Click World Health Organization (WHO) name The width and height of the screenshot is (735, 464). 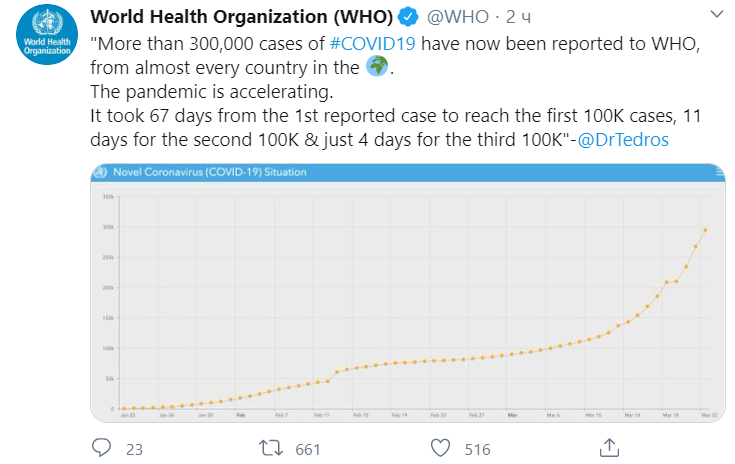pos(241,17)
